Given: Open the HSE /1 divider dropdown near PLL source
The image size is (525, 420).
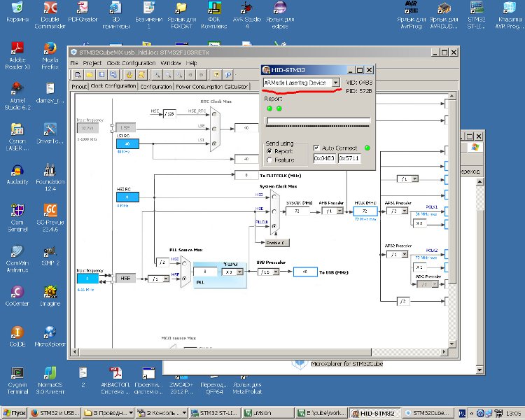Looking at the screenshot, I should click(166, 279).
